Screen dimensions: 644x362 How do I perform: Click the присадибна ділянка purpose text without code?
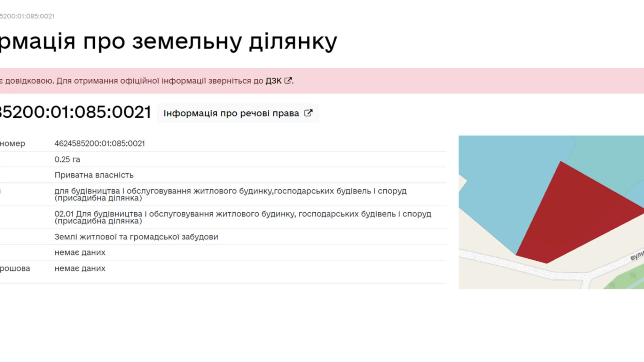[x=230, y=194]
